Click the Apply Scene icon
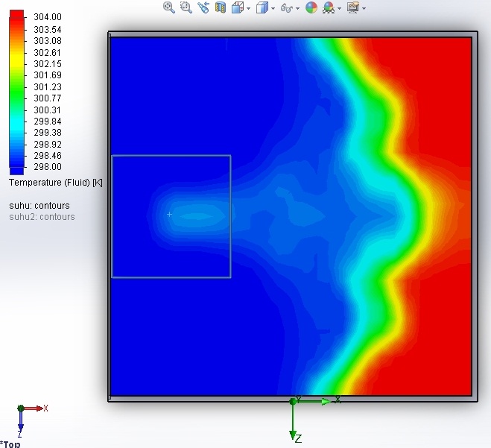Screen dimensions: 491x448 tap(328, 7)
